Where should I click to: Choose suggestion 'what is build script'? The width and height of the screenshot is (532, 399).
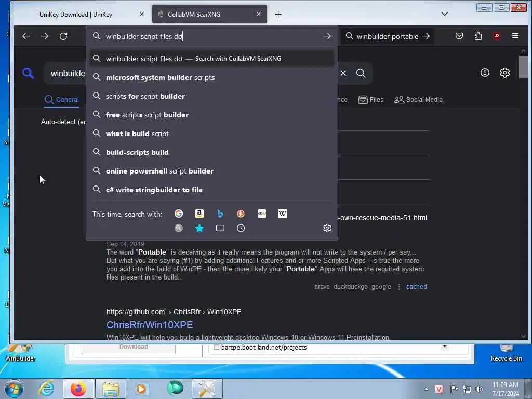(212, 134)
